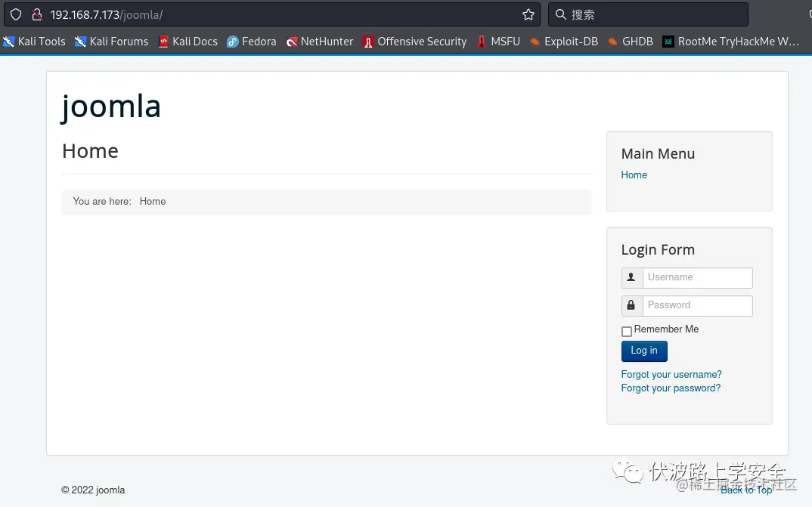Open the Offensive Security bookmark
The height and width of the screenshot is (507, 812).
click(x=415, y=42)
